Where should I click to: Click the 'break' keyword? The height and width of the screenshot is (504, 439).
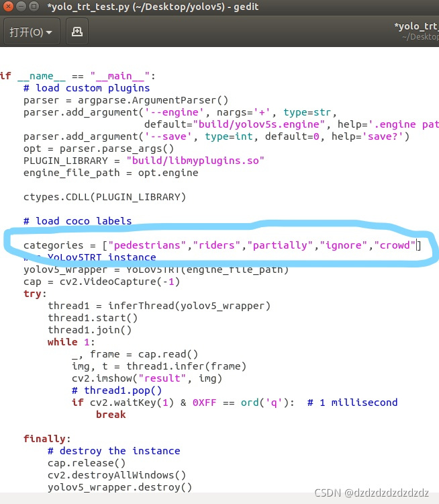click(x=111, y=415)
